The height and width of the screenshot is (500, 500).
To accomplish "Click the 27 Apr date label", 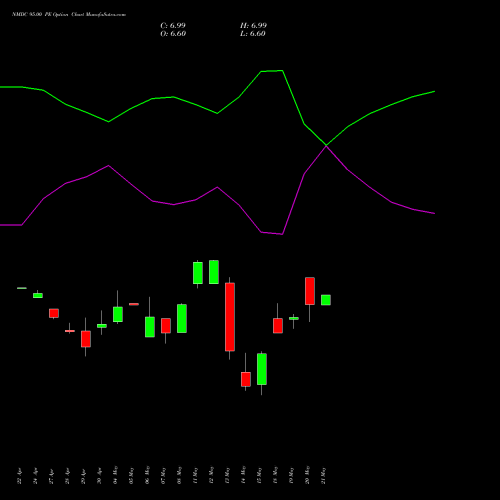I will 51,476.
